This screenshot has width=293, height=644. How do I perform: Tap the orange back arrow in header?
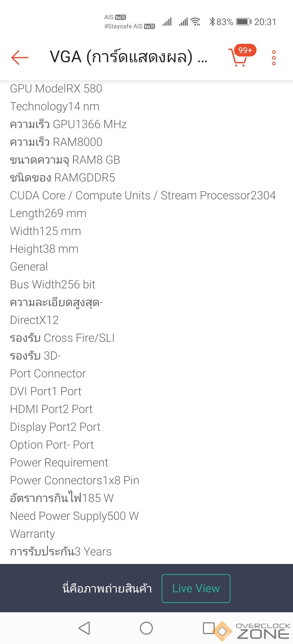tap(20, 57)
